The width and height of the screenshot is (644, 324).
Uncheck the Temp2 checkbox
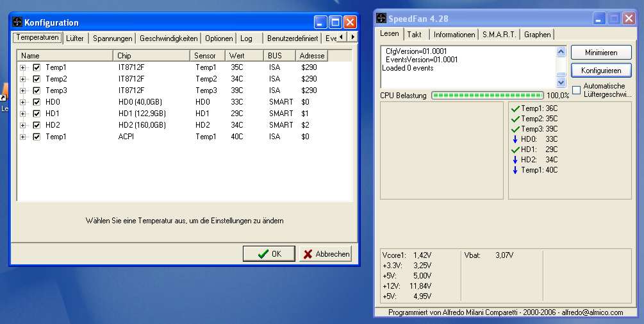37,79
